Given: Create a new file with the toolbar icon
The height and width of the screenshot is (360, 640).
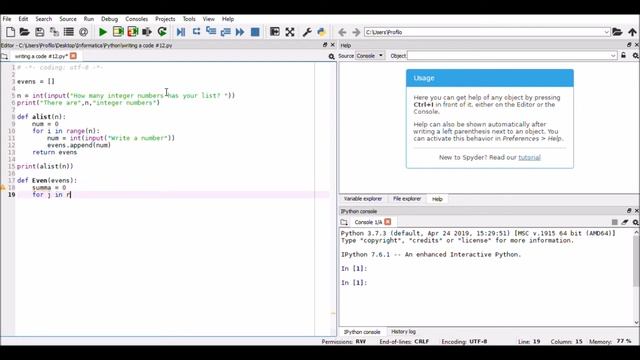Looking at the screenshot, I should pos(11,32).
